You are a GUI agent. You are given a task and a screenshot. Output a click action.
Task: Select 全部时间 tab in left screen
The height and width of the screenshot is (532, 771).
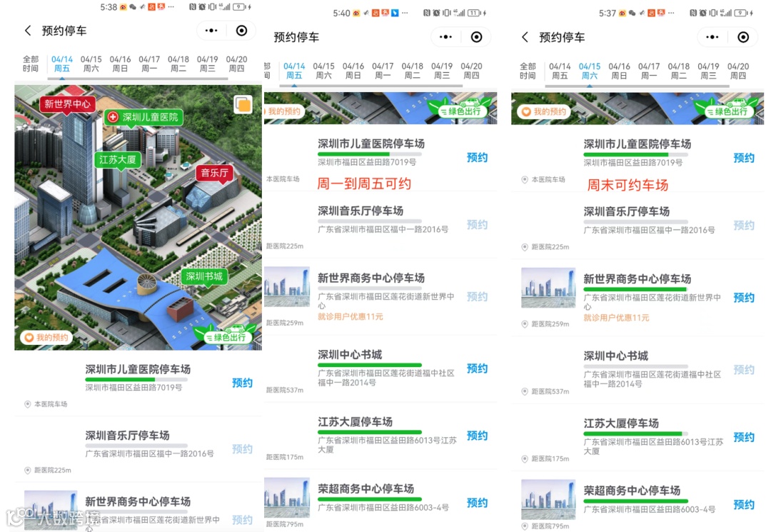(31, 64)
